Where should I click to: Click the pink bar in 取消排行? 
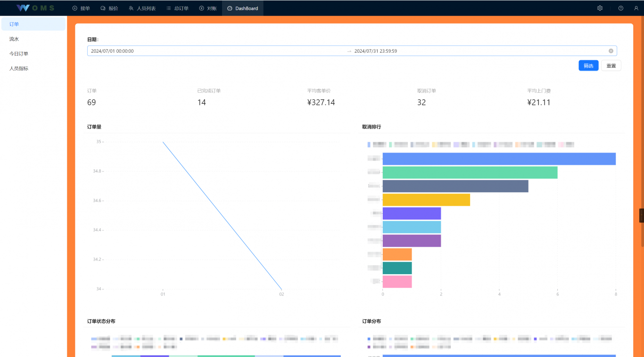pyautogui.click(x=397, y=282)
